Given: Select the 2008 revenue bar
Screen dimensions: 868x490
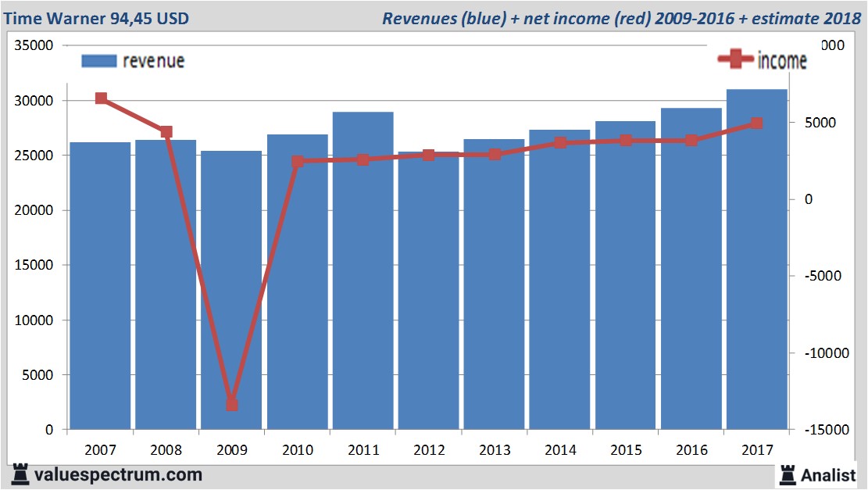Looking at the screenshot, I should click(166, 284).
